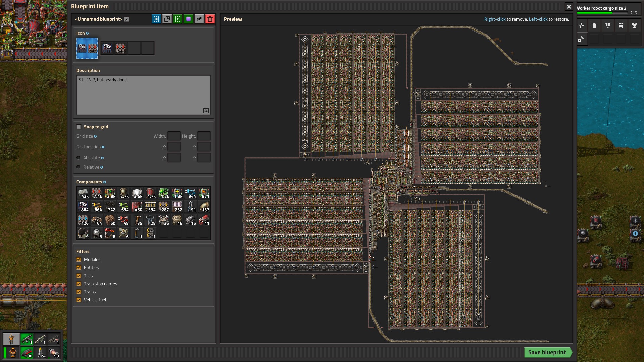The width and height of the screenshot is (644, 362).
Task: Click the red delete blueprint trash icon
Action: coord(210,19)
